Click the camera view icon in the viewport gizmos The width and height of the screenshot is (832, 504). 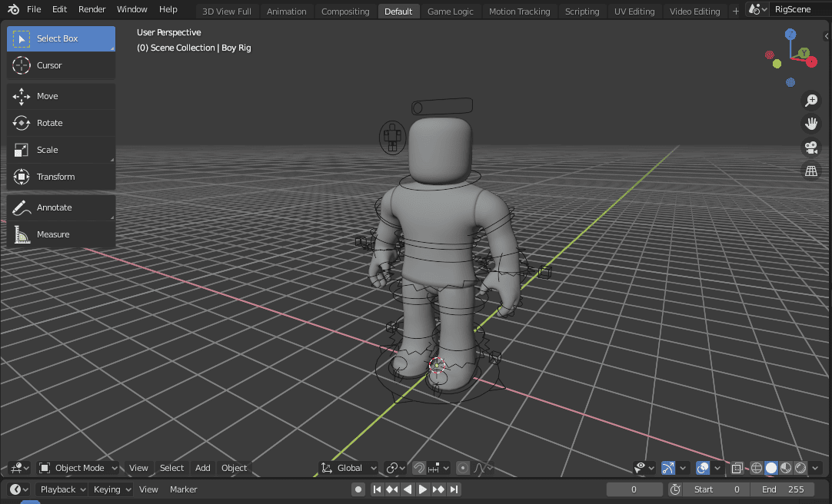tap(811, 147)
